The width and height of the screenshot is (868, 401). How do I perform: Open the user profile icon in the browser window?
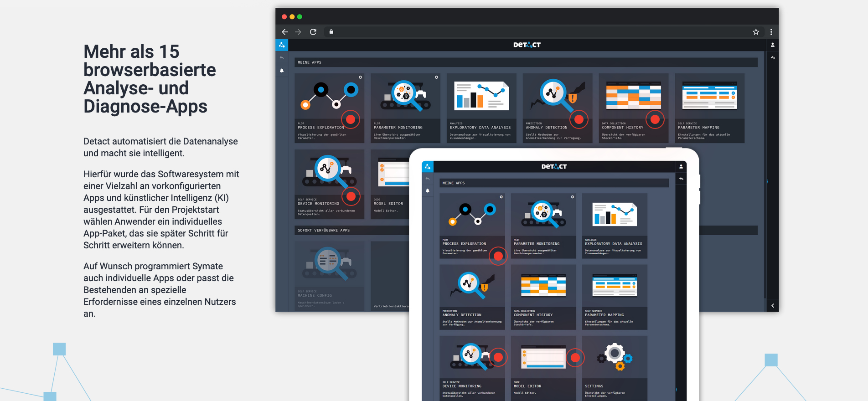click(773, 45)
